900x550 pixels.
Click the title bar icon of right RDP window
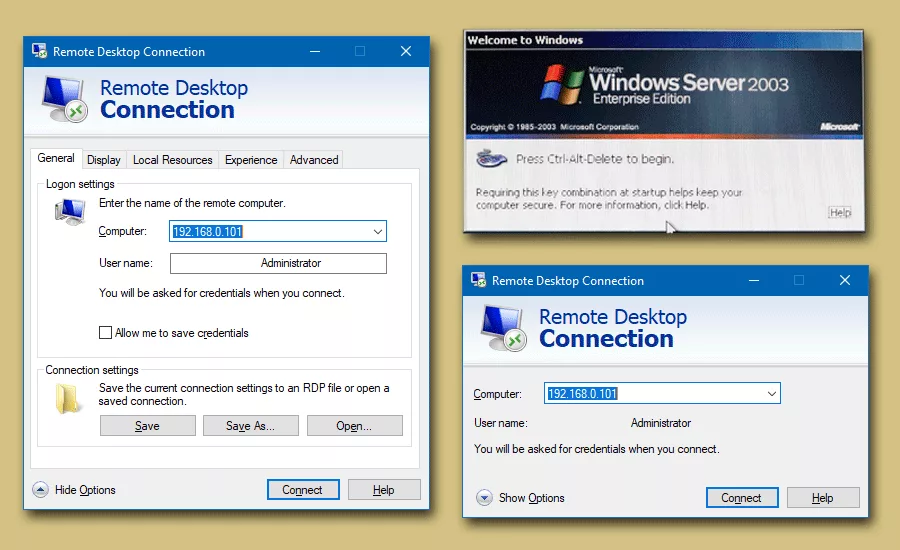point(479,281)
